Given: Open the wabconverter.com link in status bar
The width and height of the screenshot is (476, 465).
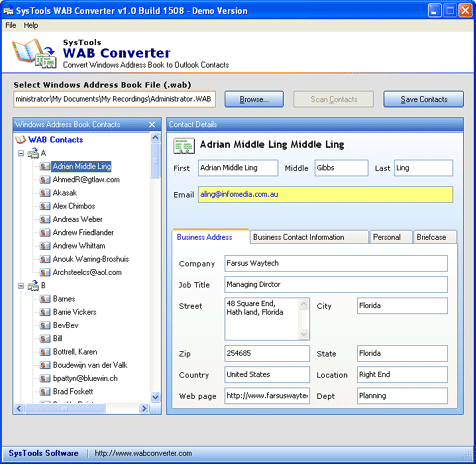Looking at the screenshot, I should pyautogui.click(x=143, y=453).
